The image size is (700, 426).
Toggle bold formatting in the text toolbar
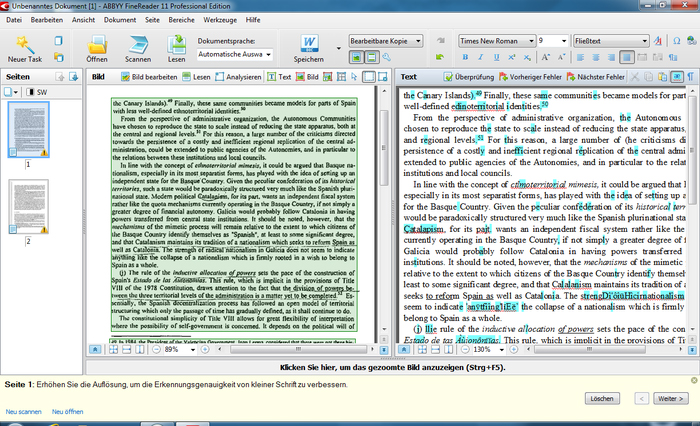465,58
